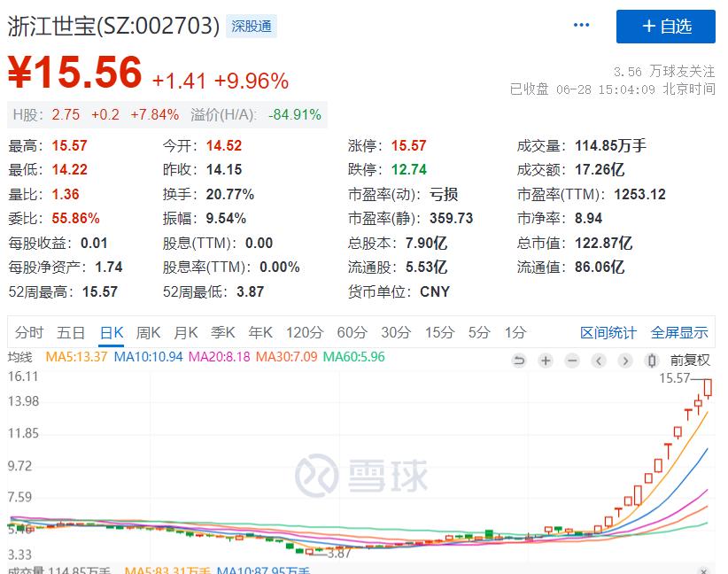
Task: Switch to the 周K weekly chart tab
Action: [x=147, y=332]
